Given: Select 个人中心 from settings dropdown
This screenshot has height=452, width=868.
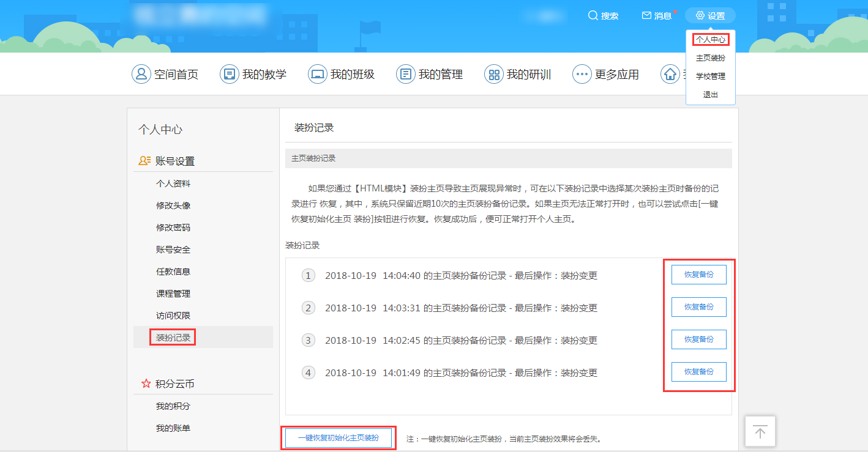Looking at the screenshot, I should click(x=711, y=40).
